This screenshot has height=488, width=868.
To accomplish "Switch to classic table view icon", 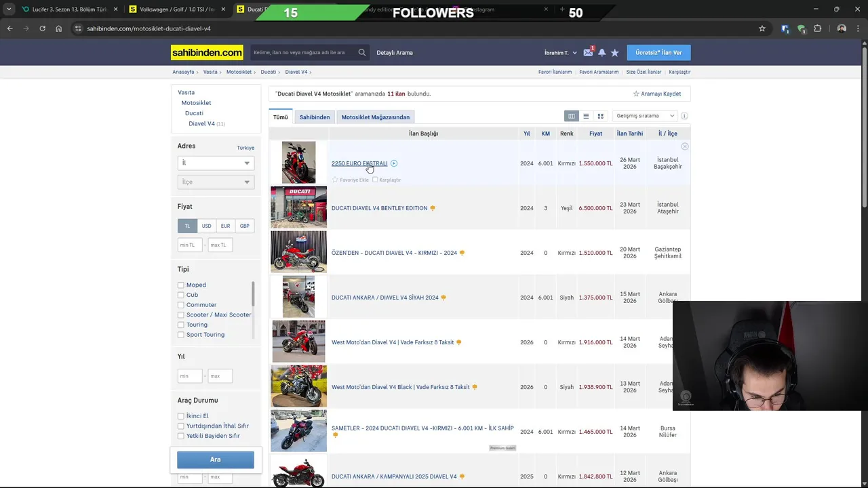I will click(572, 116).
